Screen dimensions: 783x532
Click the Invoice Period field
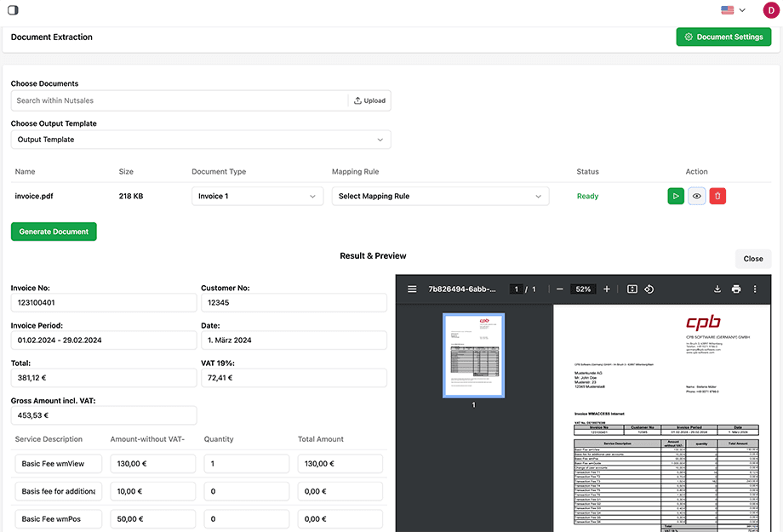(x=104, y=340)
